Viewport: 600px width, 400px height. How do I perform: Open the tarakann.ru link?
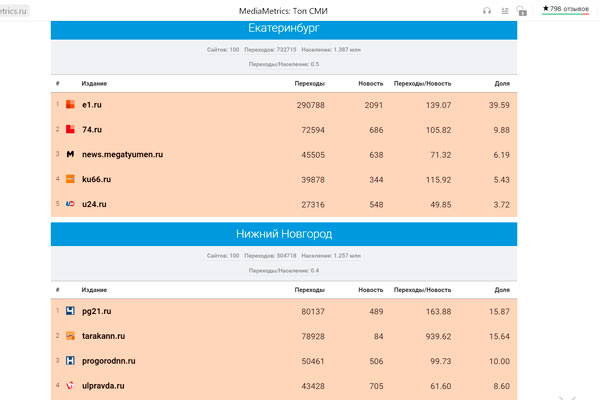click(103, 336)
